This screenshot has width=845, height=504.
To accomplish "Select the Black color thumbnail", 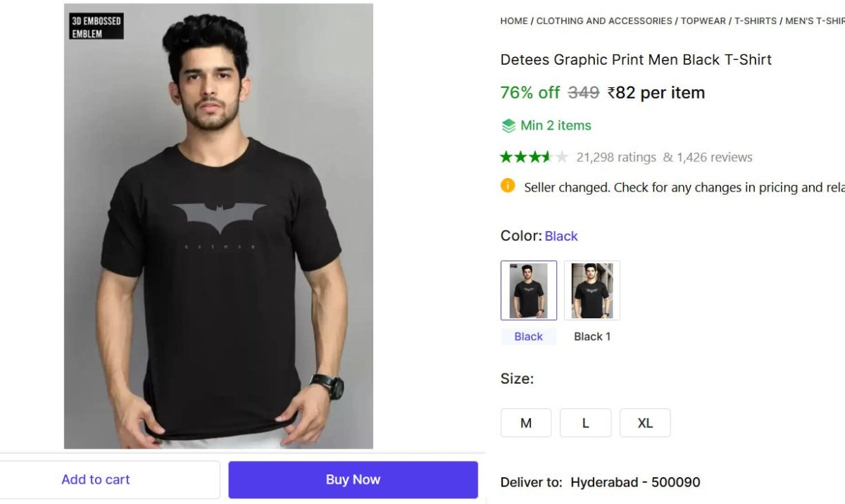I will pos(529,290).
